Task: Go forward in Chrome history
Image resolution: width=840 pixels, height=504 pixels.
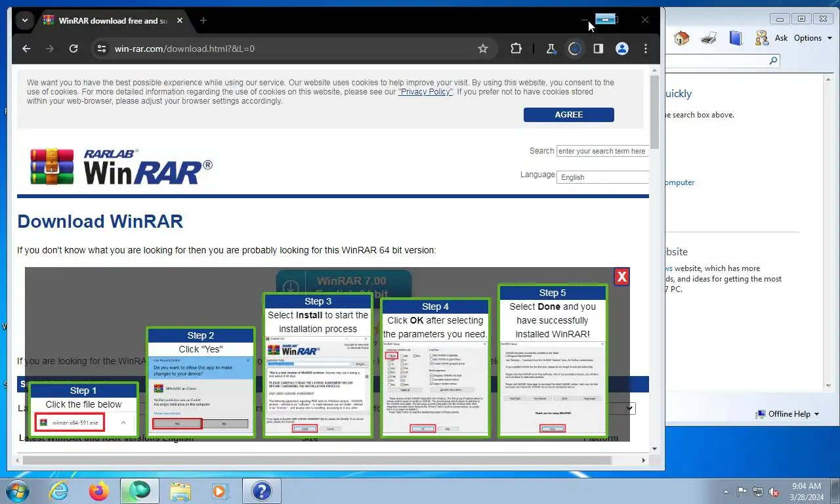Action: (50, 49)
